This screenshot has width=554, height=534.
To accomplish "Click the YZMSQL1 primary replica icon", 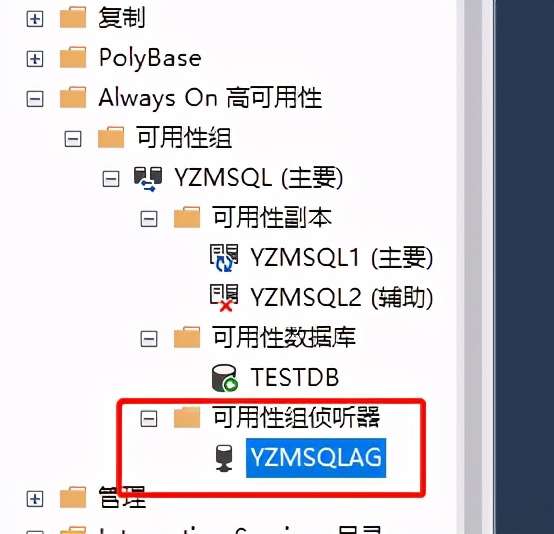I will [224, 258].
